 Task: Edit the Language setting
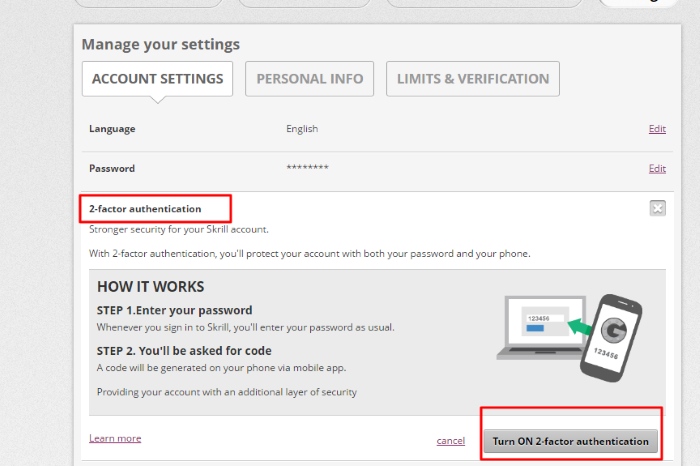pos(656,129)
